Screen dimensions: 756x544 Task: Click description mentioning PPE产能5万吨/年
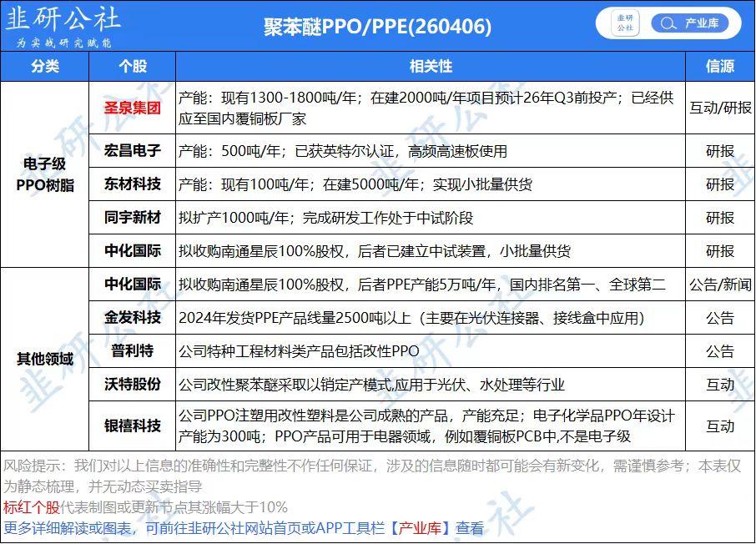(422, 285)
